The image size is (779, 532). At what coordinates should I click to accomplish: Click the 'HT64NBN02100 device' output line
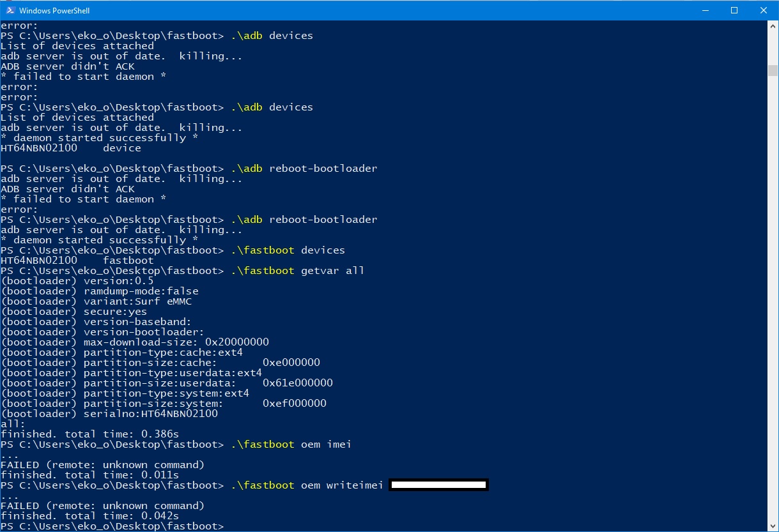coord(71,148)
